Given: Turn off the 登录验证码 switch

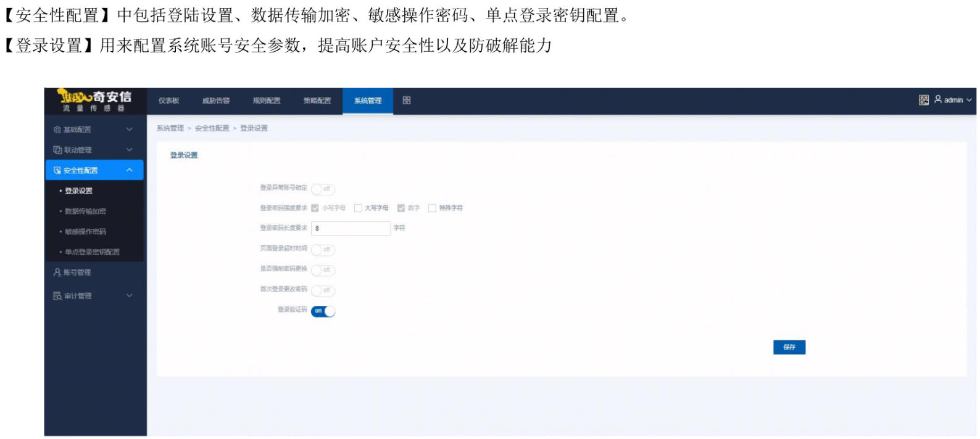Looking at the screenshot, I should (x=323, y=311).
